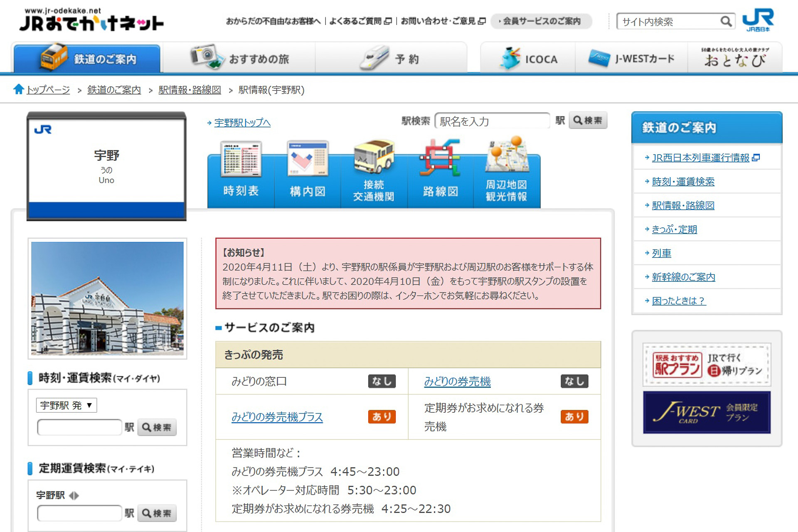The image size is (798, 532).
Task: Open JR西日本列車運行情報 link
Action: [x=700, y=158]
